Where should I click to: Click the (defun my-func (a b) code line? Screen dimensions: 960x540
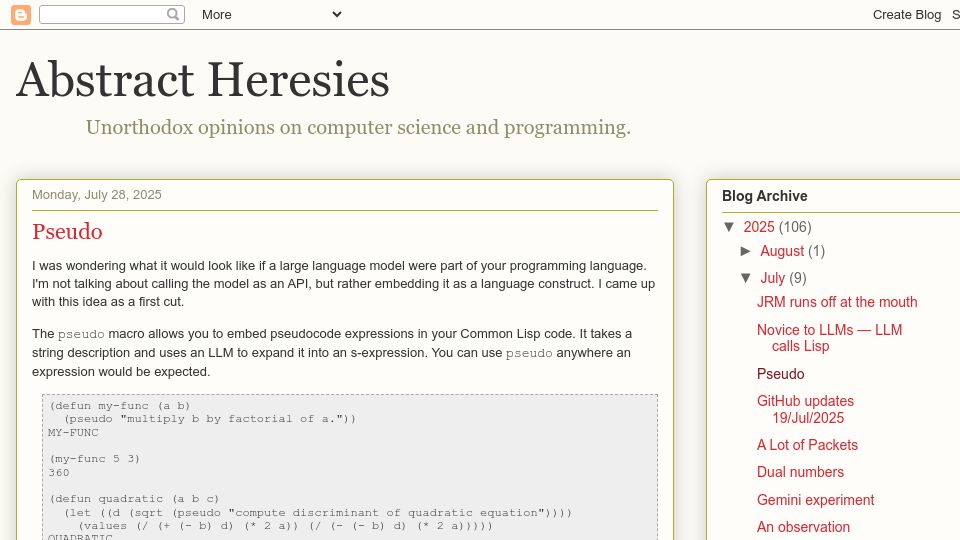click(x=120, y=406)
